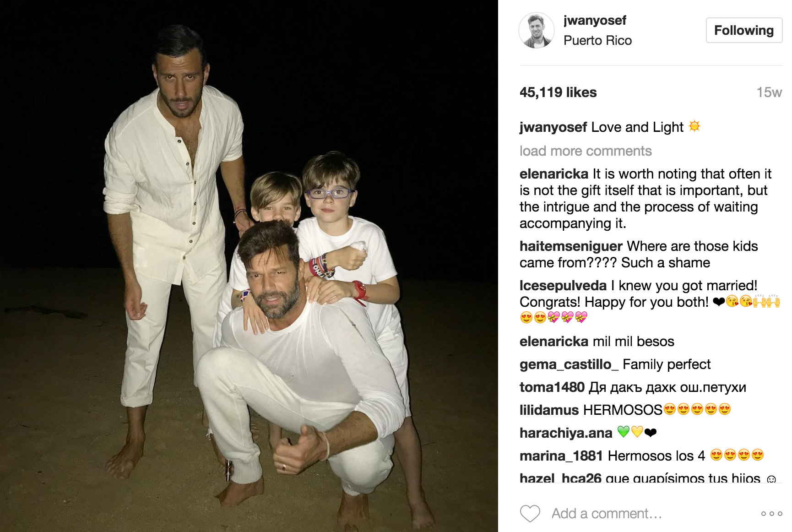Open the three-dot more options menu
The height and width of the screenshot is (532, 792).
coord(772,514)
